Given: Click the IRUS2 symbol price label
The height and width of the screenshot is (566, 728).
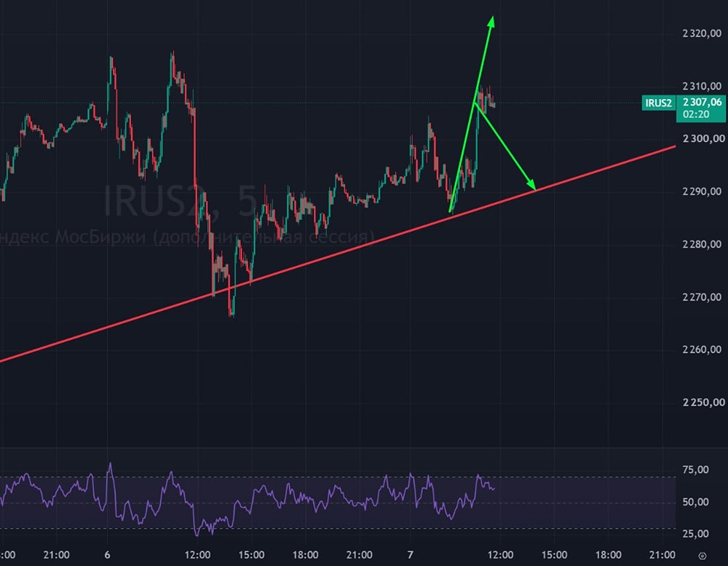Looking at the screenshot, I should click(658, 103).
